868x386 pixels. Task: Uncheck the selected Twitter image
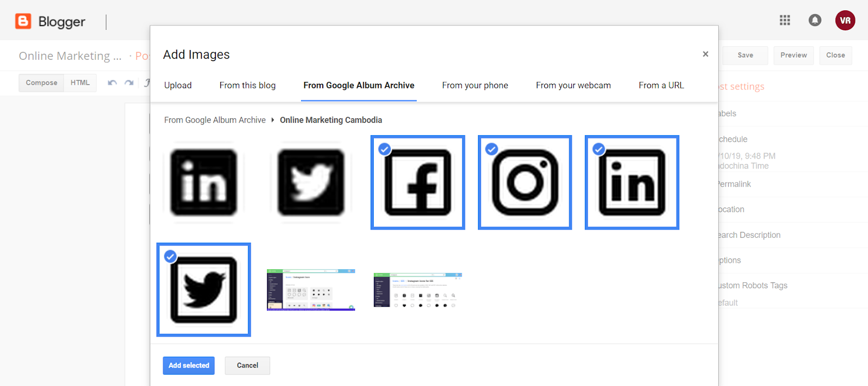point(170,256)
